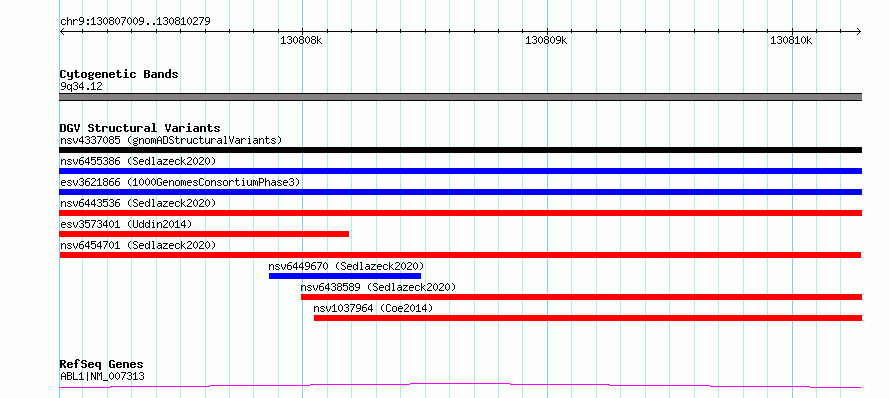Click the nsv4337085 (gnomADStructuralVariants) label
This screenshot has height=398, width=890.
coord(171,140)
